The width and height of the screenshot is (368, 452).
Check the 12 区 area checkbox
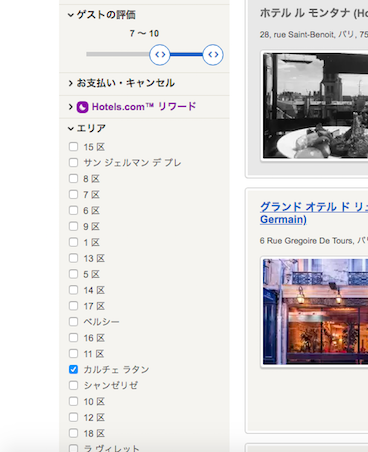click(73, 417)
